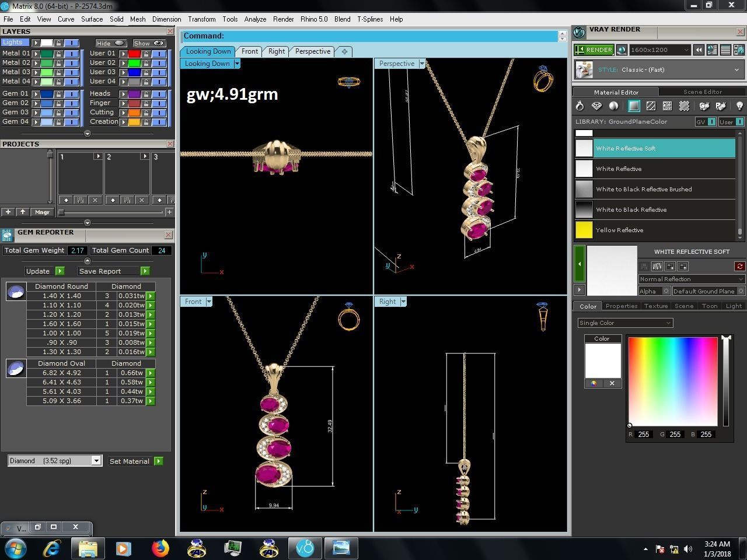This screenshot has height=560, width=747.
Task: Click the Save Report button
Action: tap(114, 271)
